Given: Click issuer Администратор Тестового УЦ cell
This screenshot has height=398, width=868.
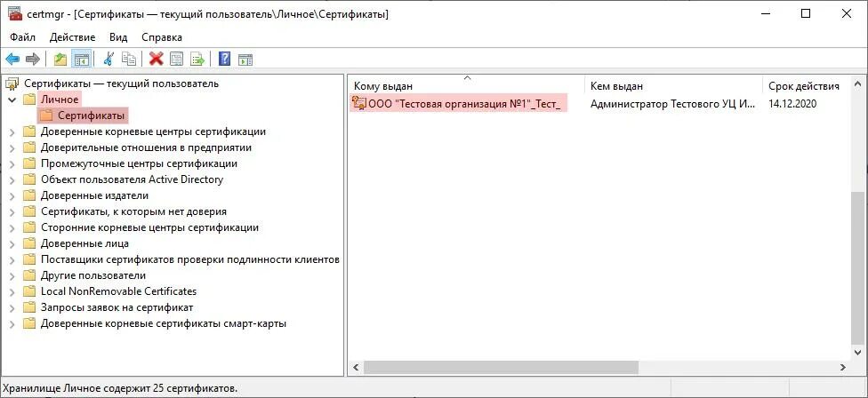Looking at the screenshot, I should 672,104.
